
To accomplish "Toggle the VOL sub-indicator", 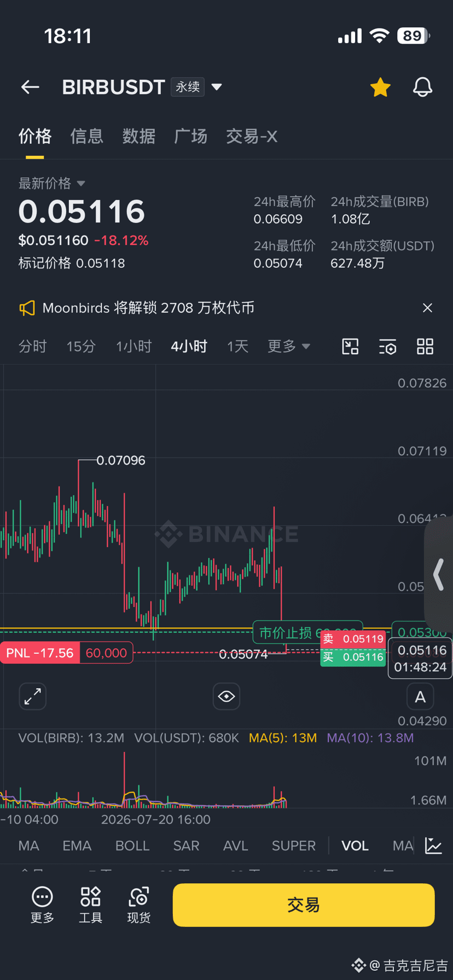I will [355, 846].
